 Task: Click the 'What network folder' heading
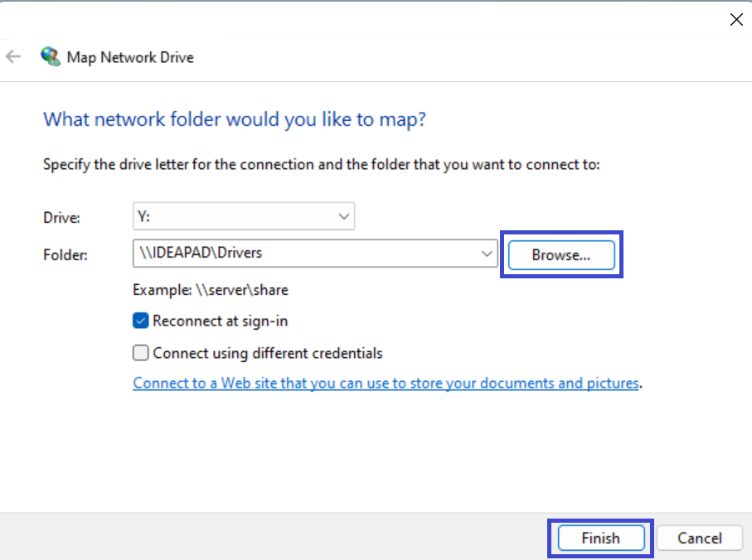point(235,119)
